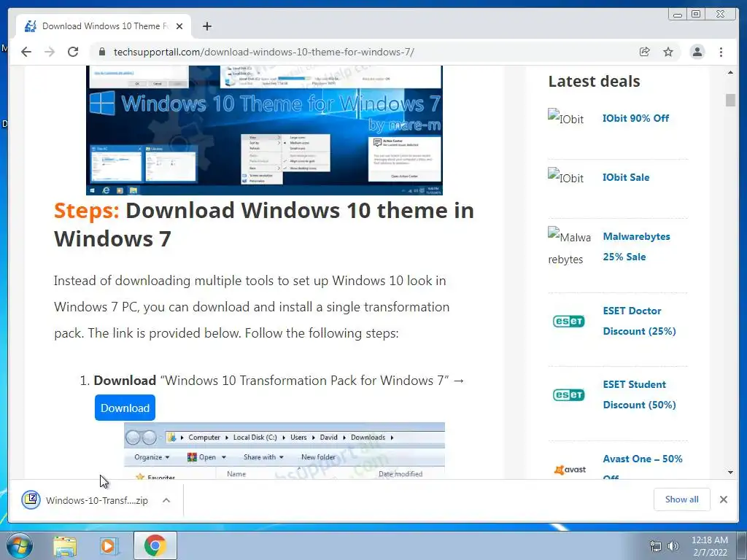Open a new tab with plus button
This screenshot has width=747, height=560.
point(206,26)
